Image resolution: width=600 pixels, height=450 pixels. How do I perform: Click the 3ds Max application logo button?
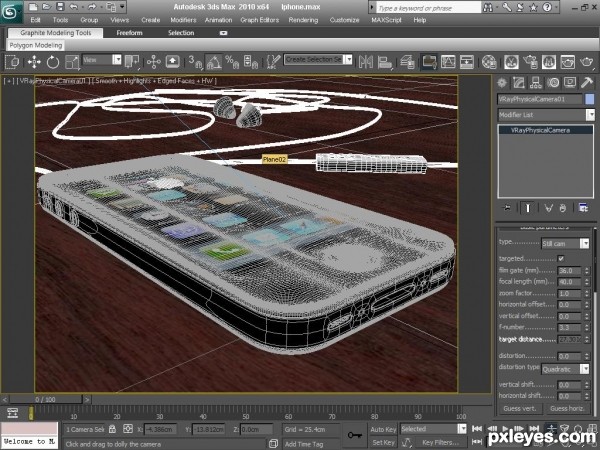(x=11, y=12)
